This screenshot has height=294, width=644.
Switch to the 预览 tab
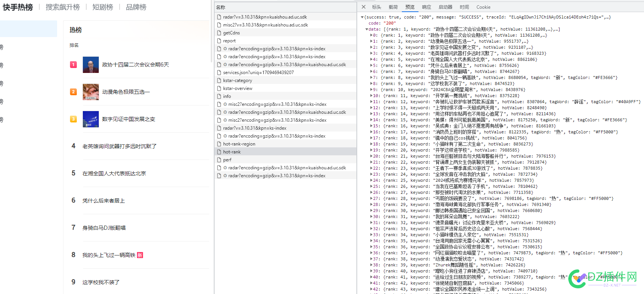410,7
